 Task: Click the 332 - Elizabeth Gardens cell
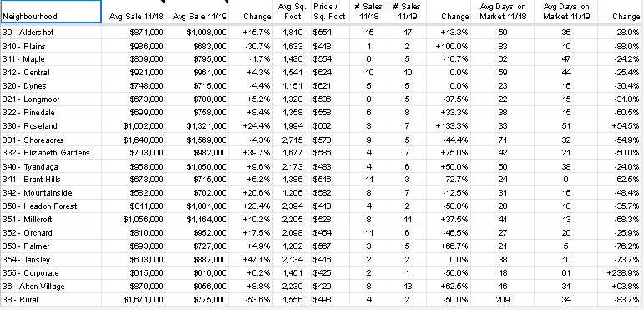tap(50, 153)
